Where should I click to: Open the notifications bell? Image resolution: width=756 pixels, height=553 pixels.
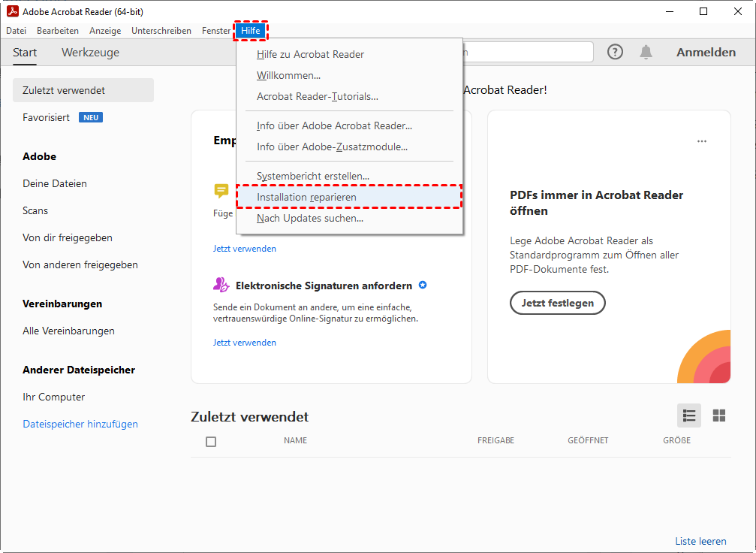[646, 52]
